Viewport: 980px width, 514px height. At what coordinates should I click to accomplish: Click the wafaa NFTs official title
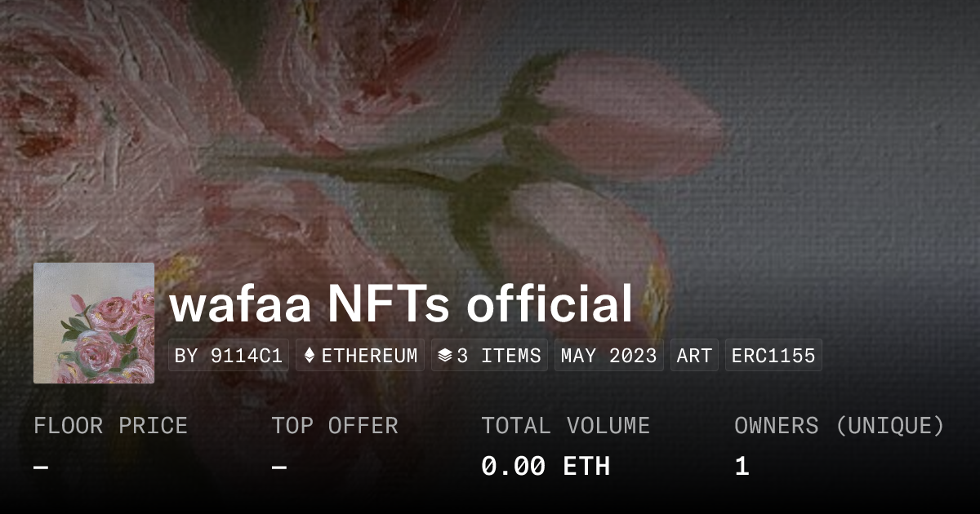coord(400,304)
